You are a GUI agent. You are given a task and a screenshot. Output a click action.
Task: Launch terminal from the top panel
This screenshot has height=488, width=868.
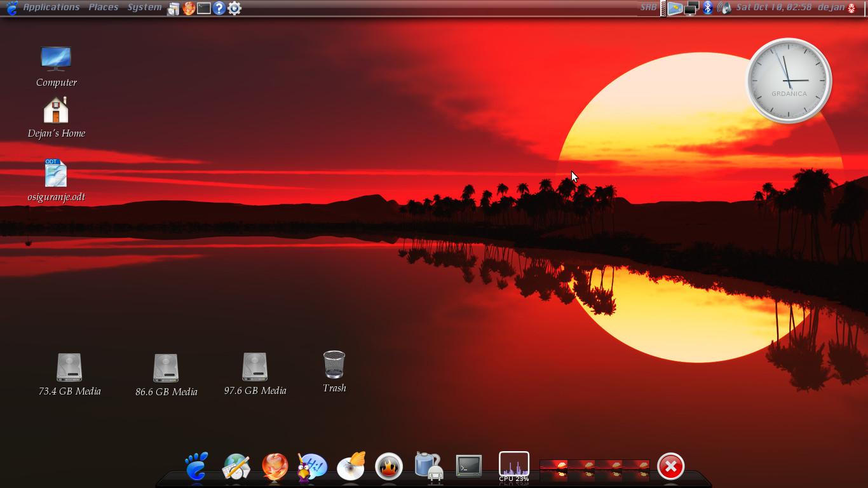coord(204,8)
